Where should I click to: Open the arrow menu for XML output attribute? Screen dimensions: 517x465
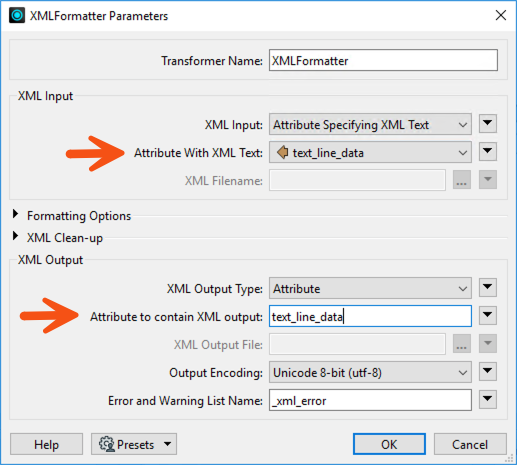[x=488, y=315]
